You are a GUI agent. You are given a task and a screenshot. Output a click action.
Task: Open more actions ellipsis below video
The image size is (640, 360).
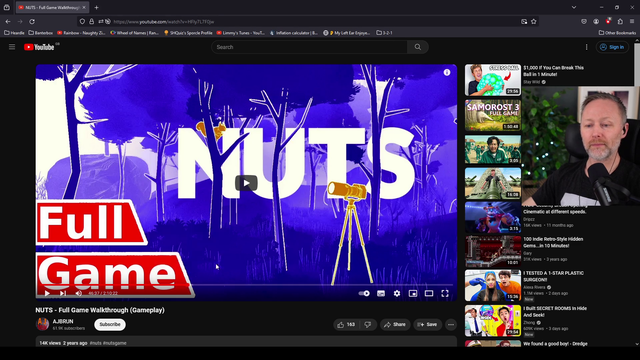[x=451, y=324]
